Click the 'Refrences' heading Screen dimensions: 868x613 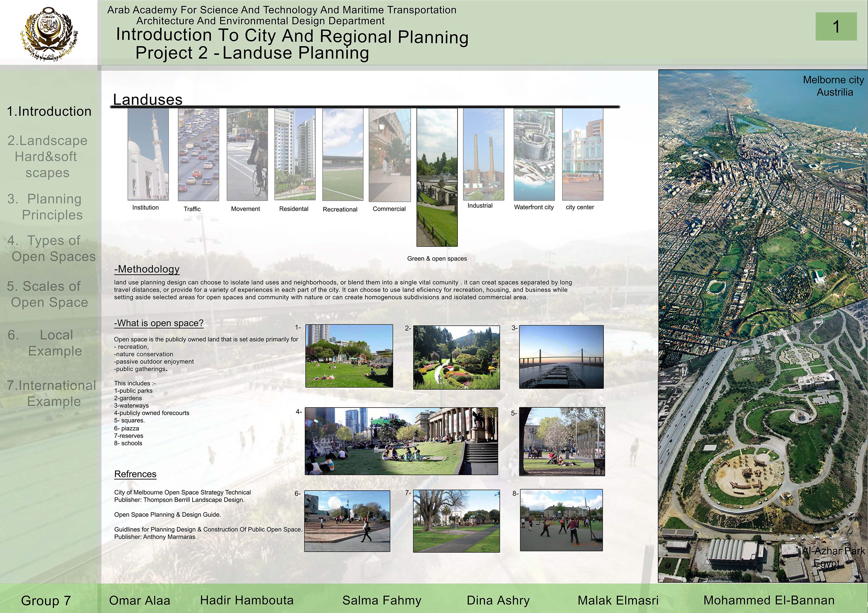click(x=135, y=474)
